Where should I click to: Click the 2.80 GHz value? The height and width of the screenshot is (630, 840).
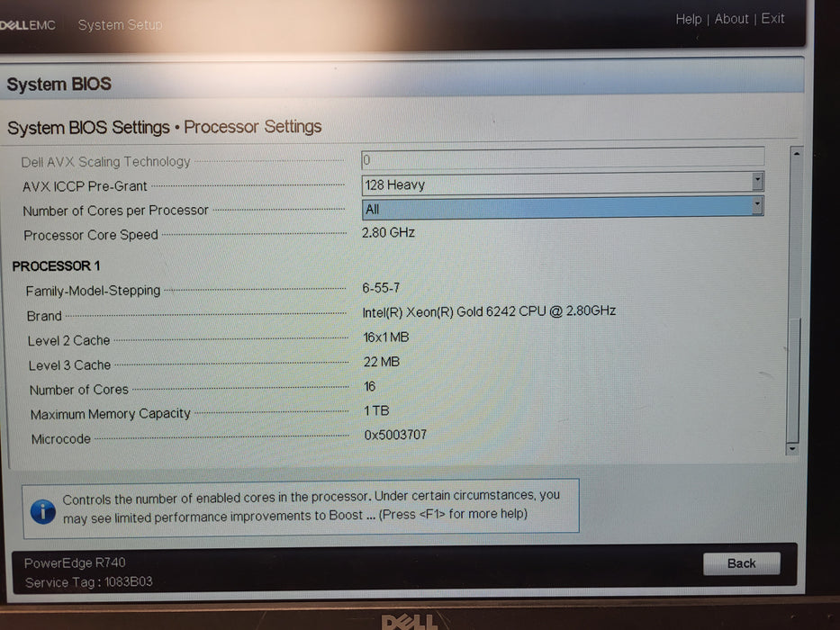[388, 232]
